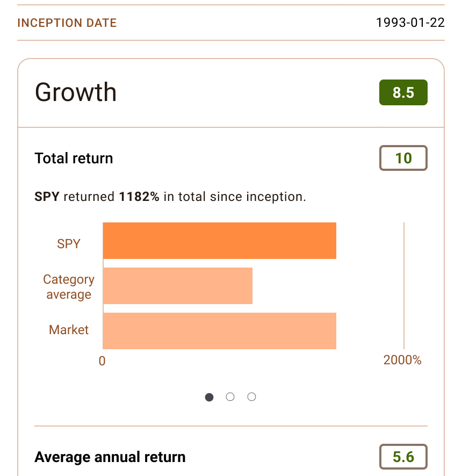
Task: Click the Market label beside the chart
Action: pyautogui.click(x=69, y=329)
